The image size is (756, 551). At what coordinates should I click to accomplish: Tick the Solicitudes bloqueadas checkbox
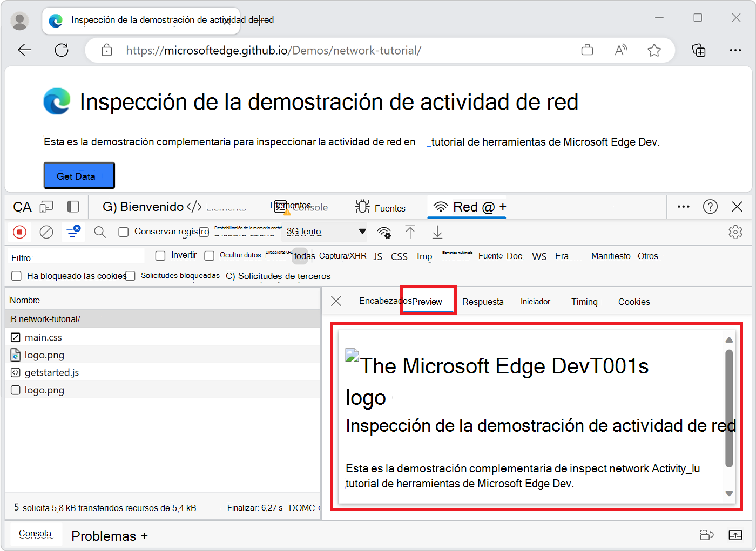[x=130, y=276]
